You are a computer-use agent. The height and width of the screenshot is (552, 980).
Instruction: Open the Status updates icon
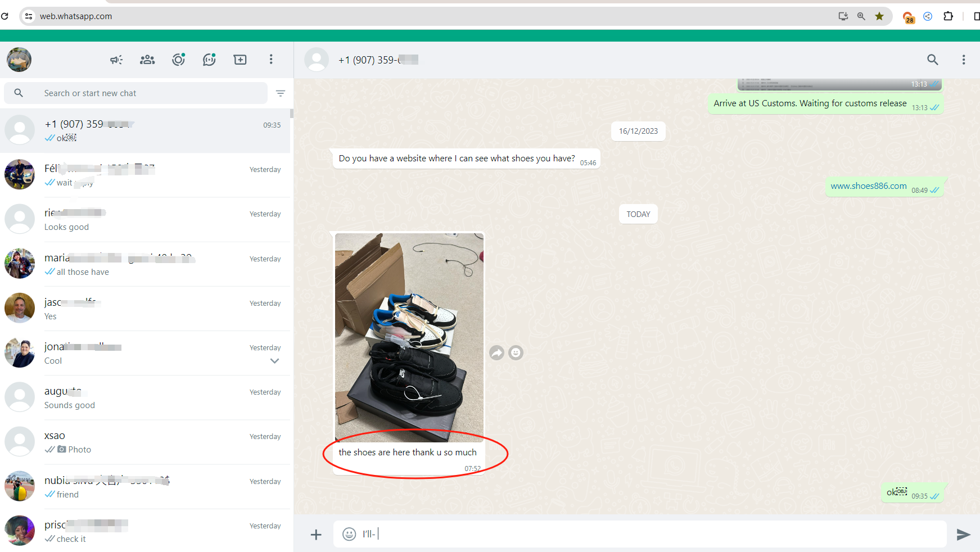[x=179, y=60]
